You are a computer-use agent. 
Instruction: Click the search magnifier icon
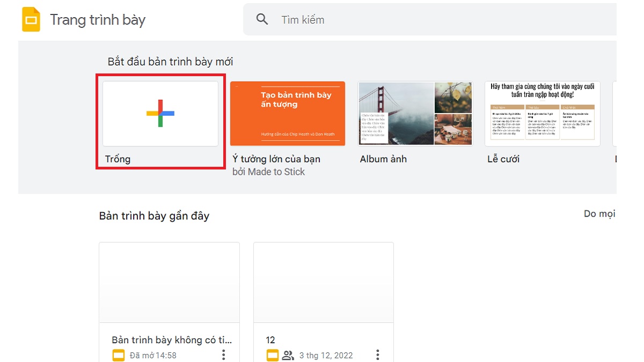[262, 19]
